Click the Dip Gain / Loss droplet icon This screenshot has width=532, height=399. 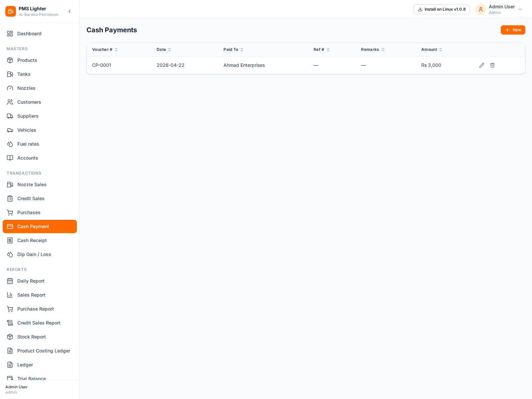10,254
